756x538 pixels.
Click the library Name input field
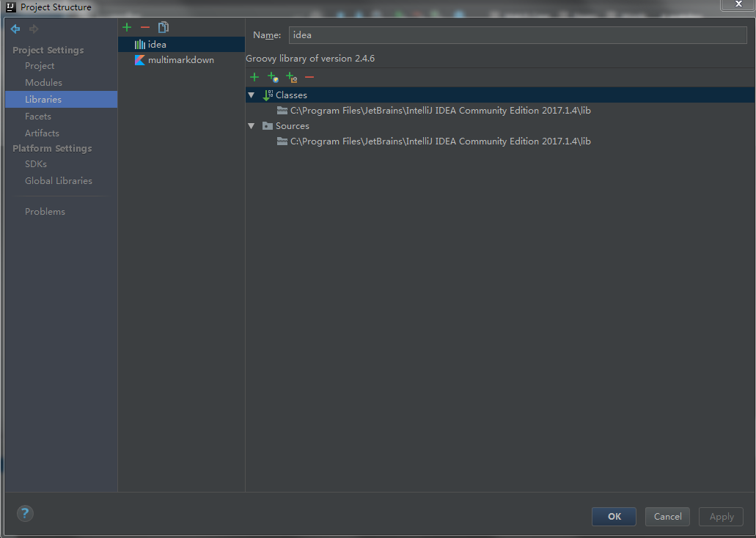click(518, 35)
